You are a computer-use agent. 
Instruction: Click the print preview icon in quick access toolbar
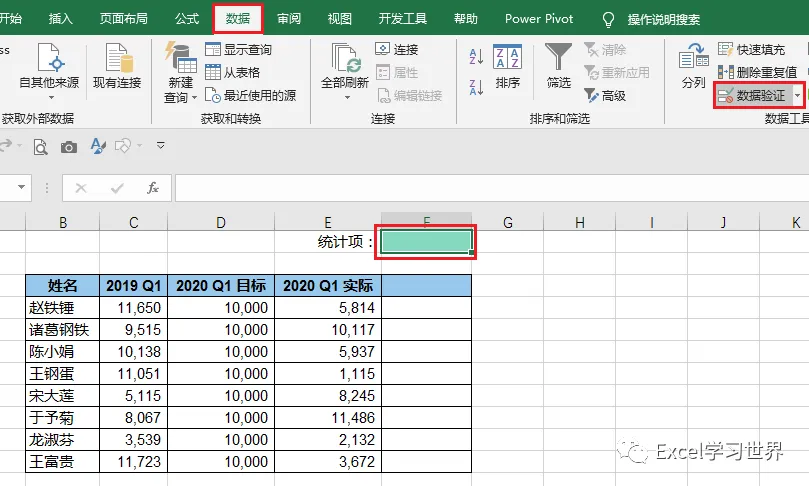click(x=40, y=147)
